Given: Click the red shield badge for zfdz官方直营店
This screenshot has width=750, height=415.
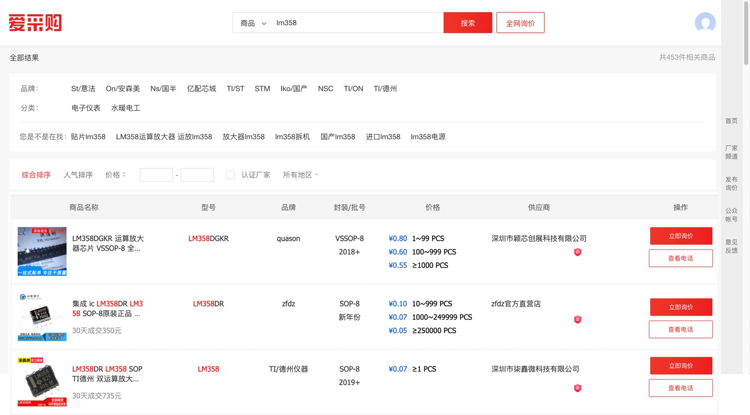Looking at the screenshot, I should [x=577, y=319].
